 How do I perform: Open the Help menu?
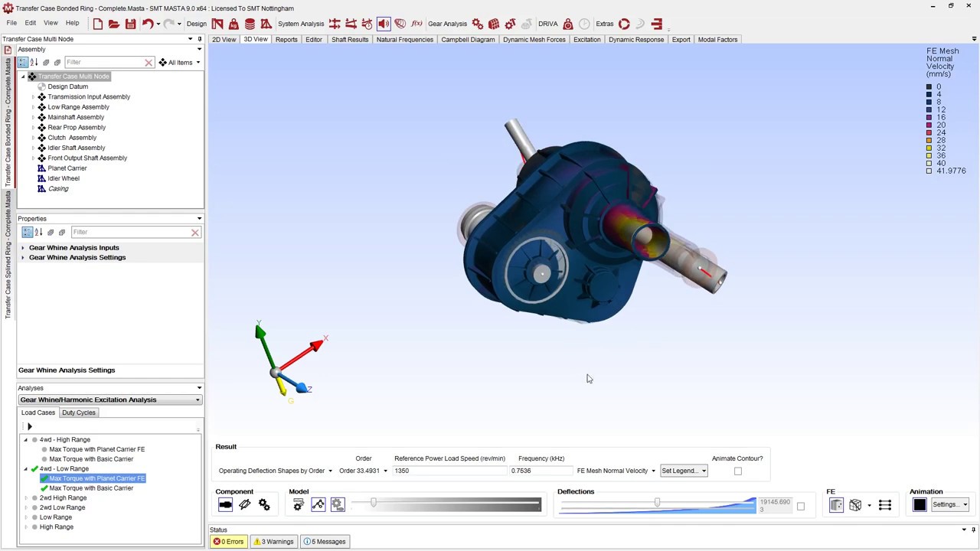[x=72, y=24]
